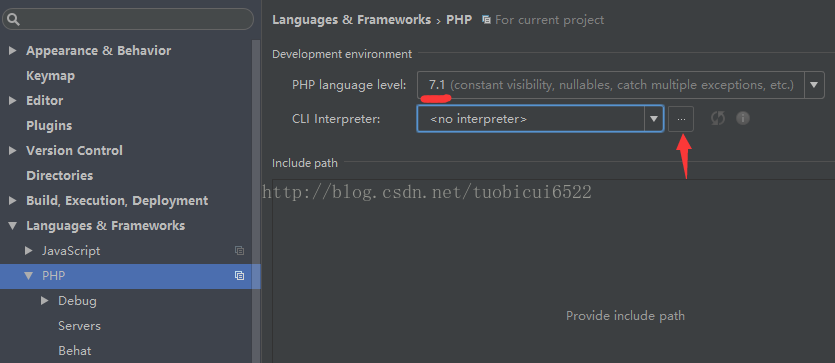835x363 pixels.
Task: Open the Plugins settings page
Action: click(49, 126)
